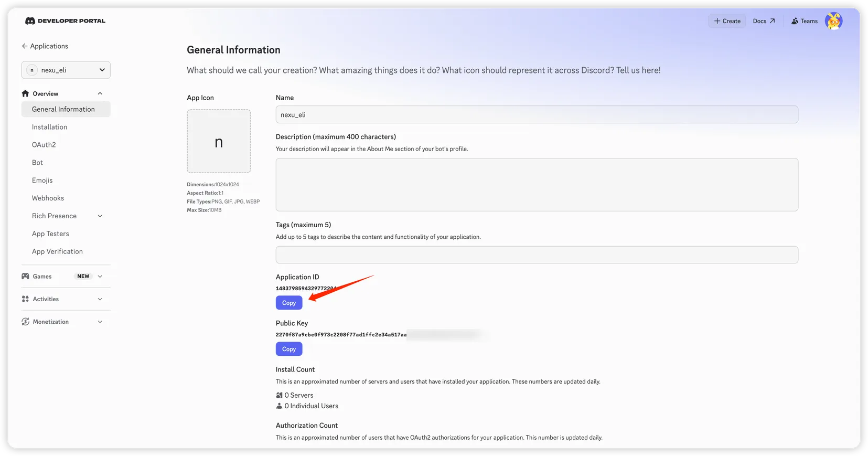
Task: Upload an image via App Icon placeholder
Action: (219, 141)
